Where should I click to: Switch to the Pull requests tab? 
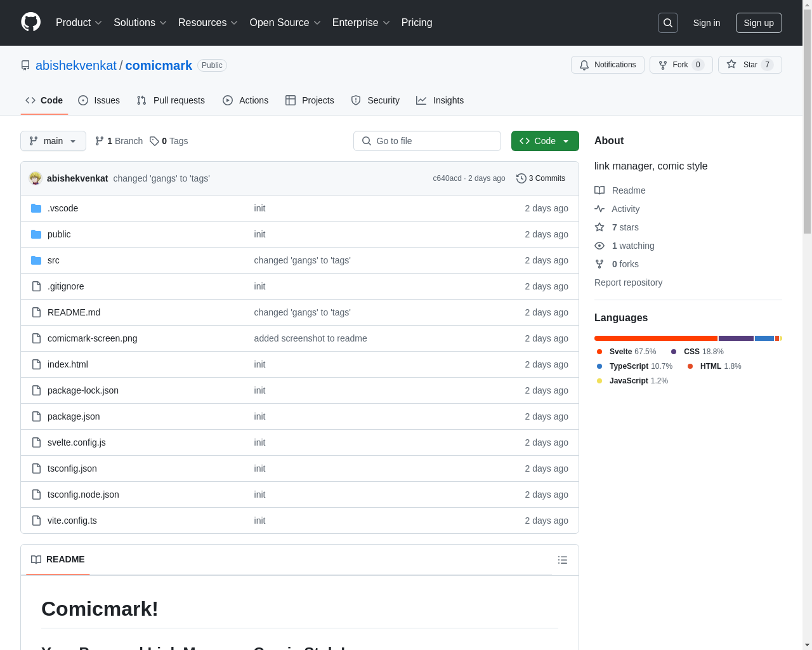171,100
